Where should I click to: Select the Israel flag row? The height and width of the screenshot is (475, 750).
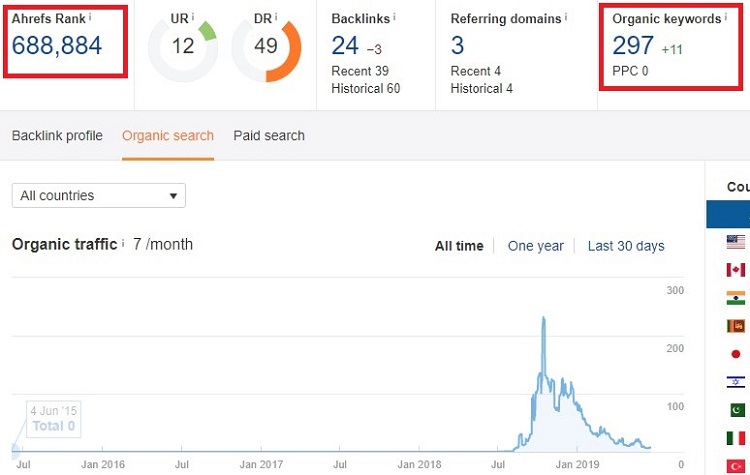click(x=736, y=382)
